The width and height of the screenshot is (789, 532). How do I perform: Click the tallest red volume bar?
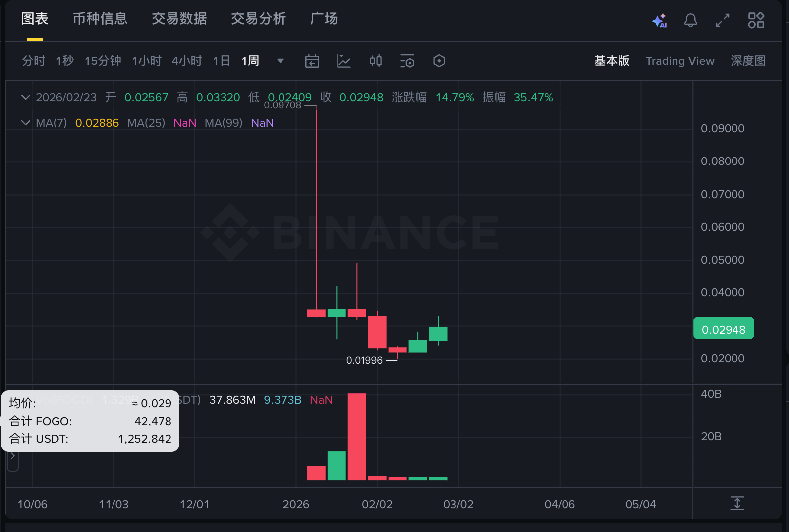point(357,437)
